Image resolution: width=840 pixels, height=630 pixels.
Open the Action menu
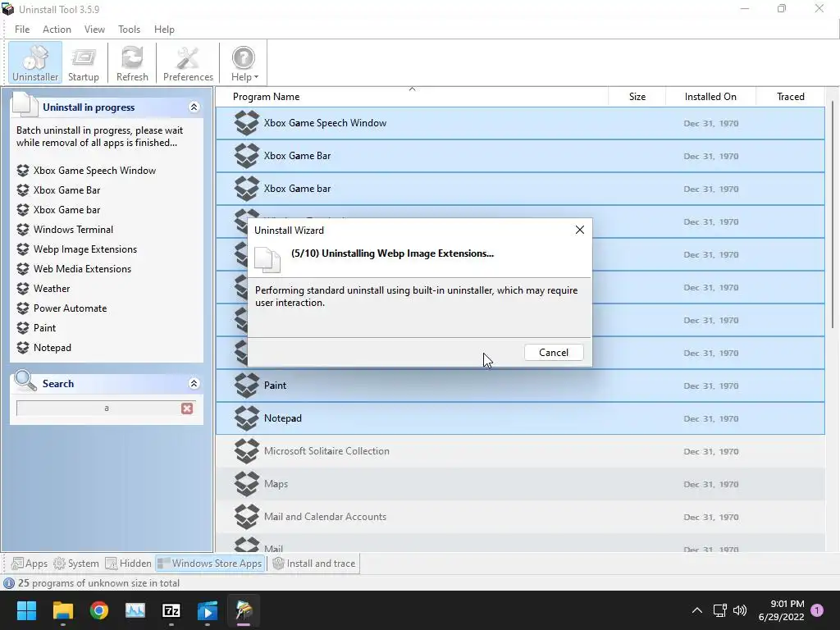[57, 30]
